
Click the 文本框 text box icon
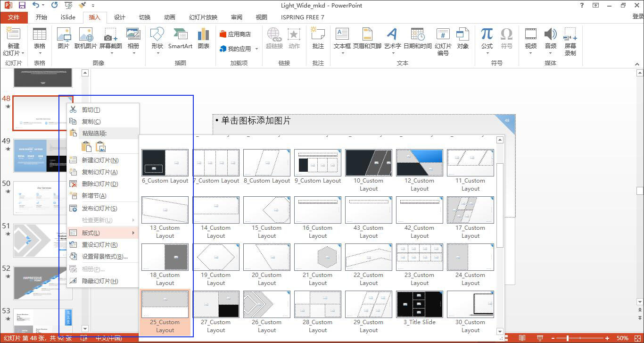click(x=342, y=35)
